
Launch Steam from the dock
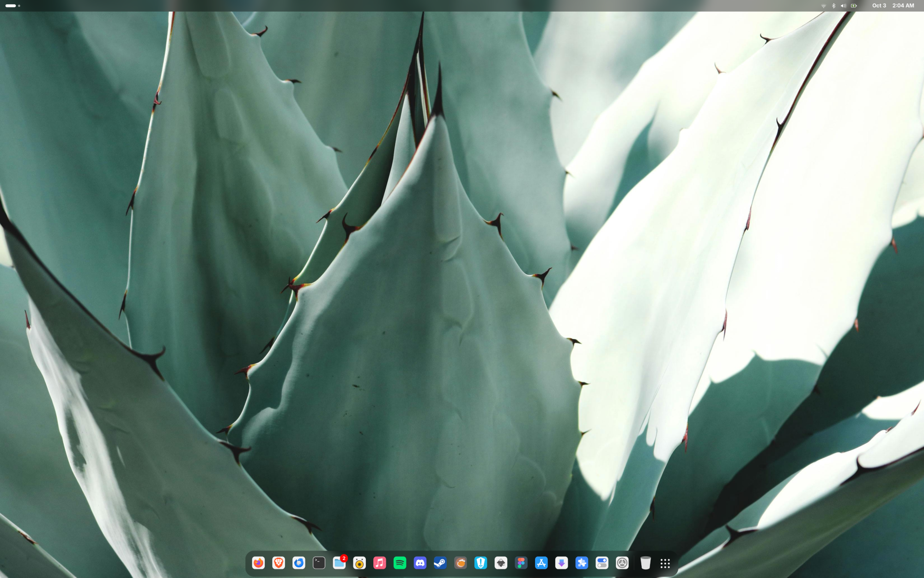[440, 563]
